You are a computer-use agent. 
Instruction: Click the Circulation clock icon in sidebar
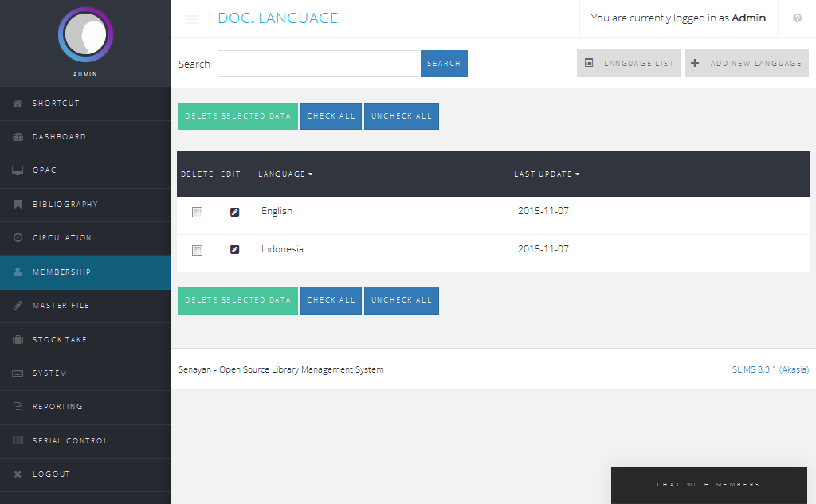point(18,238)
